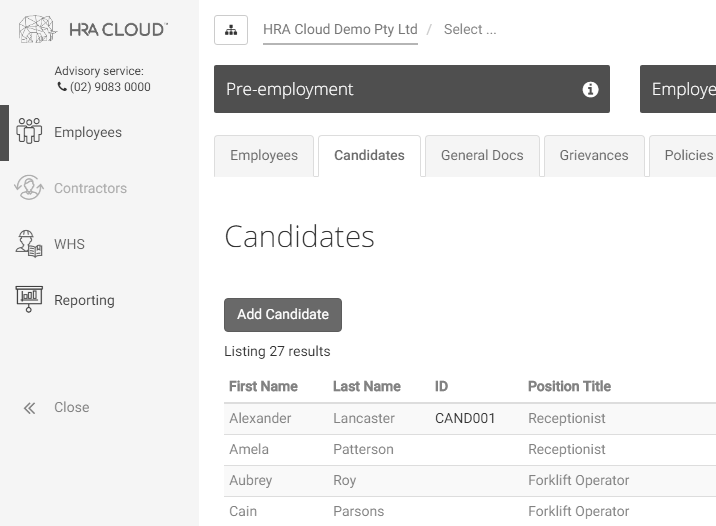This screenshot has height=526, width=716.
Task: Click the WHS worker icon
Action: point(29,244)
